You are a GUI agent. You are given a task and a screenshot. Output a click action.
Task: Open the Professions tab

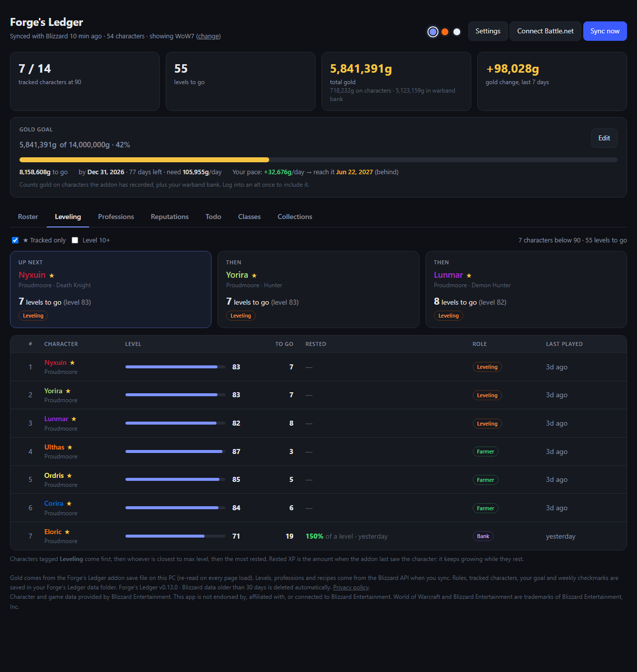tap(116, 217)
